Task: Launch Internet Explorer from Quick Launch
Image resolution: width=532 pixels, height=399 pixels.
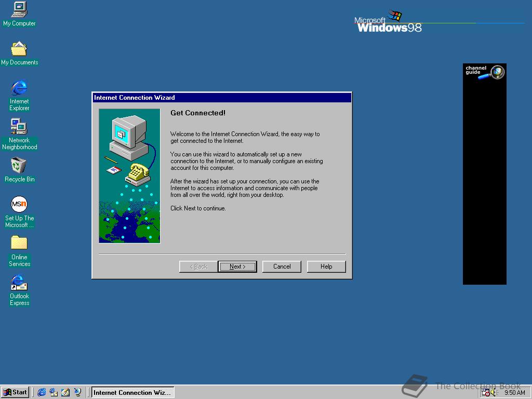Action: [42, 392]
